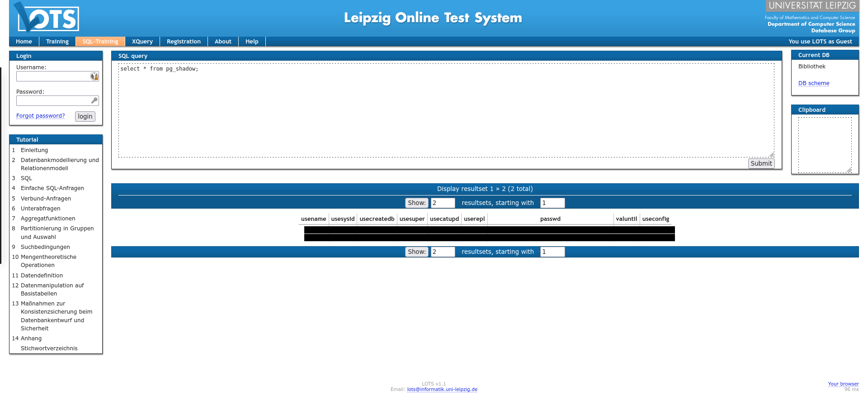Click the LOTS logo

pyautogui.click(x=47, y=18)
